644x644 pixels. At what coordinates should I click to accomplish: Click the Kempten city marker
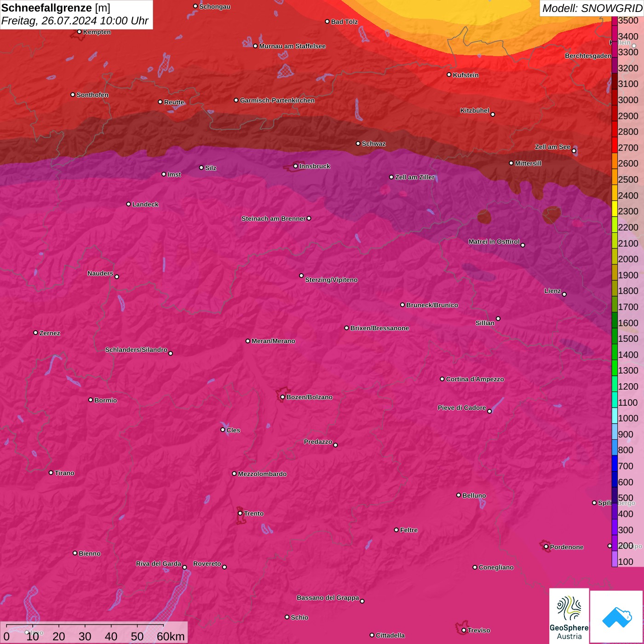click(x=79, y=32)
